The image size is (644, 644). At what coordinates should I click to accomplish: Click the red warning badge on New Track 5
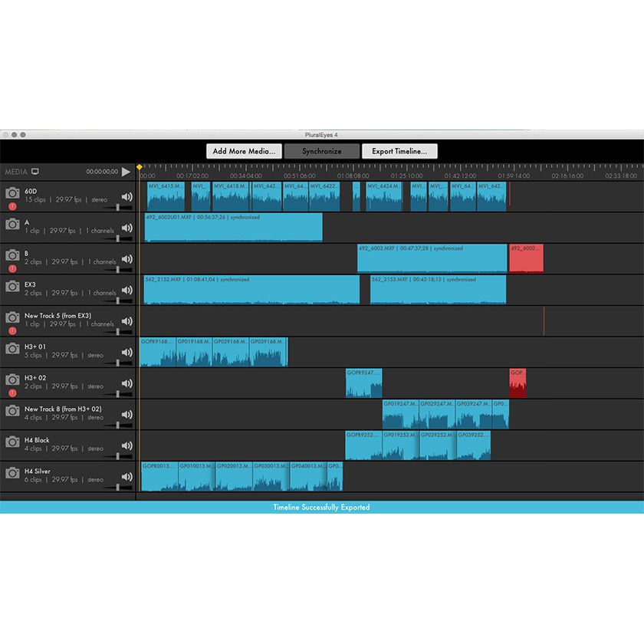[13, 330]
